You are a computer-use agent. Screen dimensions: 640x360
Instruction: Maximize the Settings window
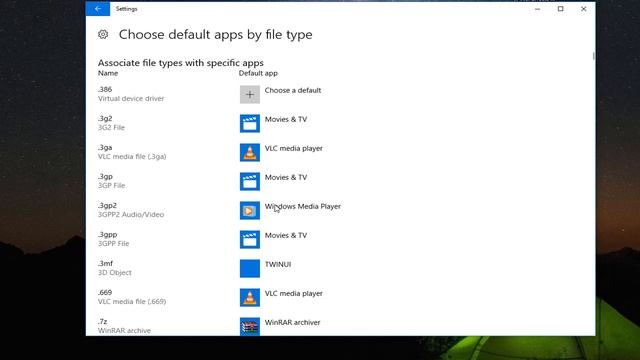point(560,9)
